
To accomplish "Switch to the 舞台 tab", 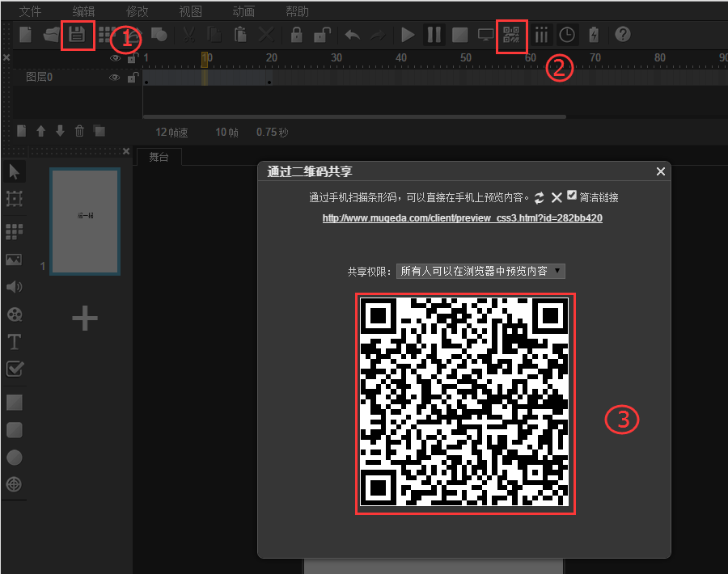I will pos(159,157).
